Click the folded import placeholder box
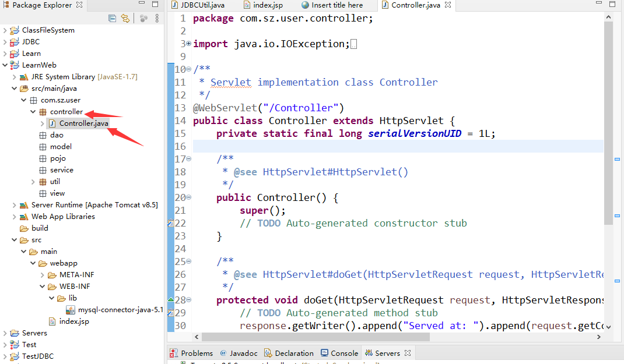 click(354, 44)
